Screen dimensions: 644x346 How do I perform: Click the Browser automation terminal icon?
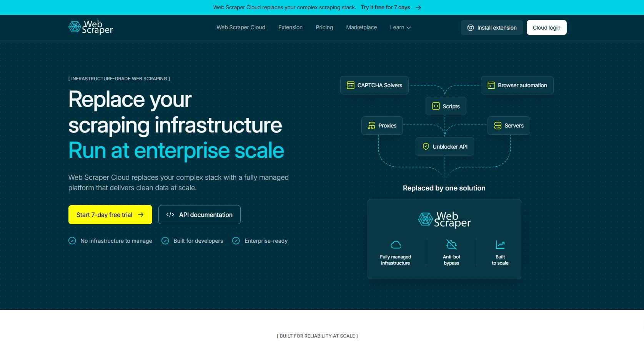(x=491, y=85)
